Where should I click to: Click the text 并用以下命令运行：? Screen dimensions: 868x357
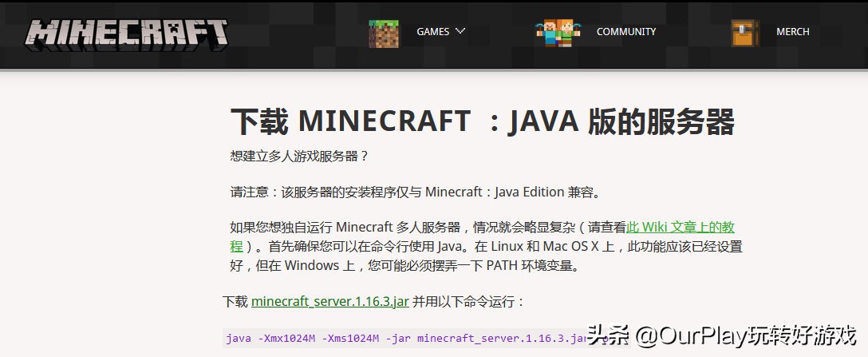click(468, 302)
